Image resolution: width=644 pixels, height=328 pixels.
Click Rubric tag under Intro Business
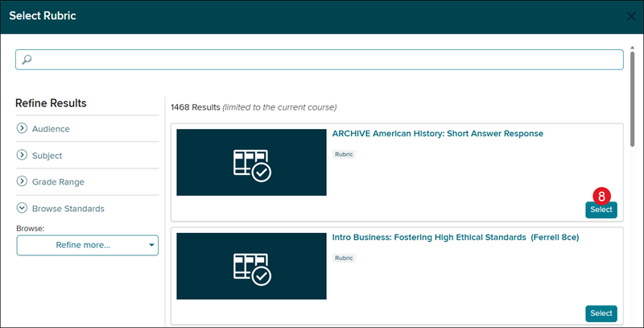344,258
